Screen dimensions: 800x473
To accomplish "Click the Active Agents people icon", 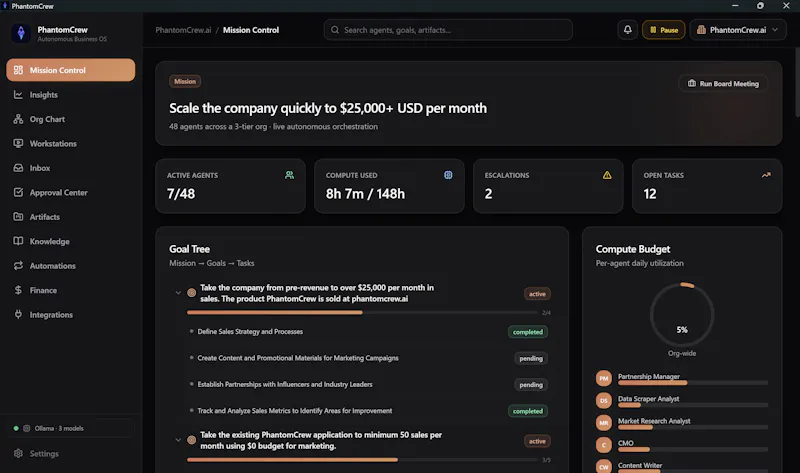I will click(x=289, y=175).
